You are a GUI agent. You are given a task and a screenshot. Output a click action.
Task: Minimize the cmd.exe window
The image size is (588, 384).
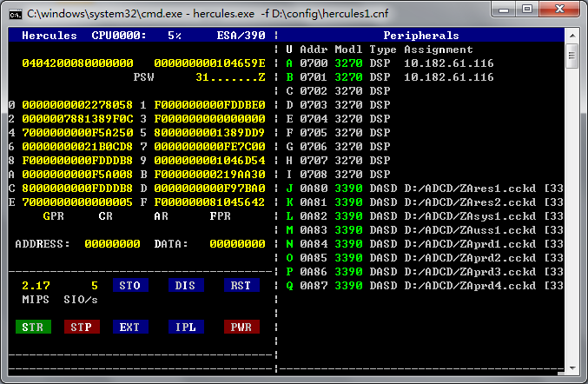(504, 10)
